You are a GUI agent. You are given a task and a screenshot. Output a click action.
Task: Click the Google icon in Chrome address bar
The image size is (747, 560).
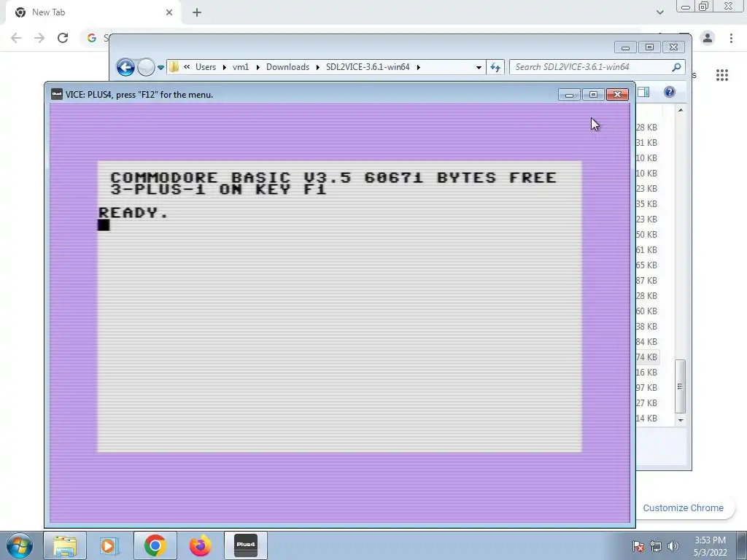pos(92,38)
